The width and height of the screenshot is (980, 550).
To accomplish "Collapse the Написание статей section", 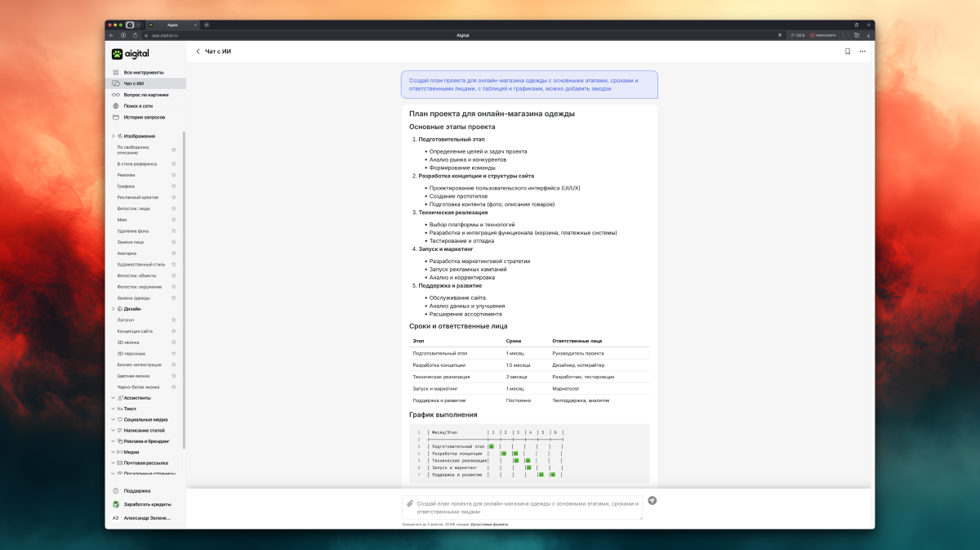I will tap(113, 430).
